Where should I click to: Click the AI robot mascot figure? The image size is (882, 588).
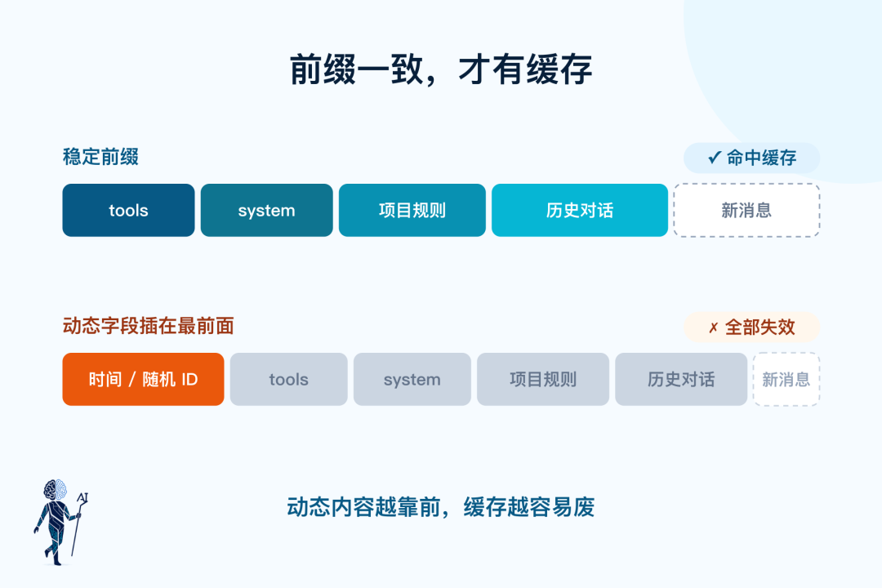(60, 522)
